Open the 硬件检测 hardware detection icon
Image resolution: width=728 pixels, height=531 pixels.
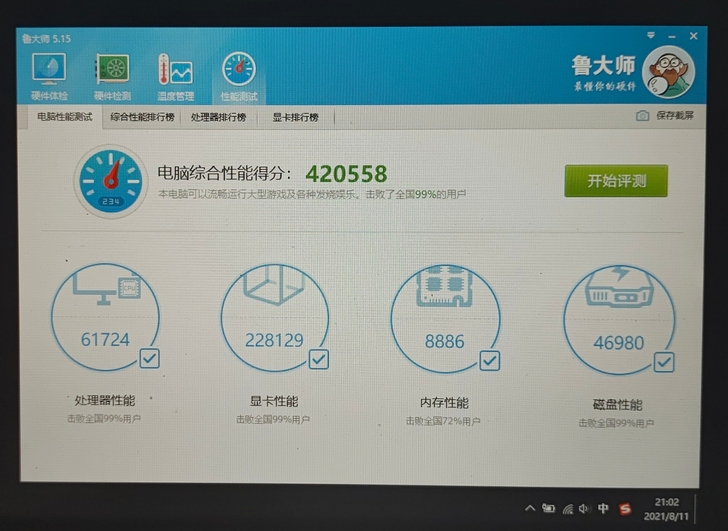(112, 76)
